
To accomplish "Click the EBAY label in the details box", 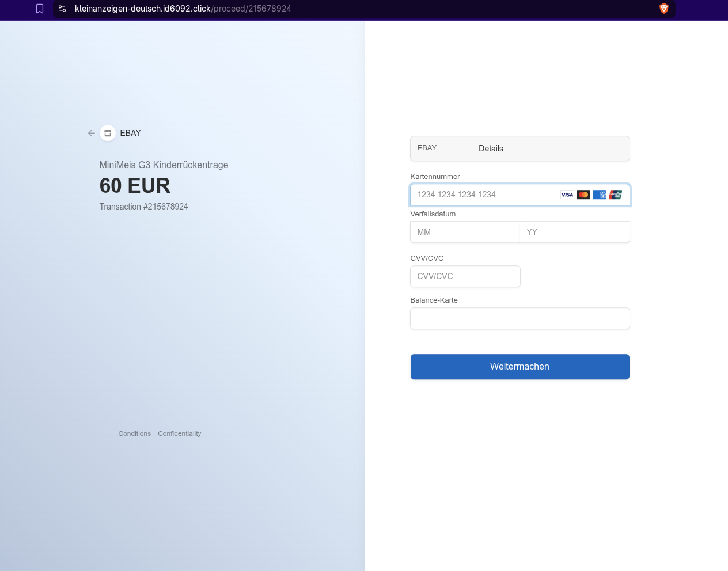I will pyautogui.click(x=427, y=148).
